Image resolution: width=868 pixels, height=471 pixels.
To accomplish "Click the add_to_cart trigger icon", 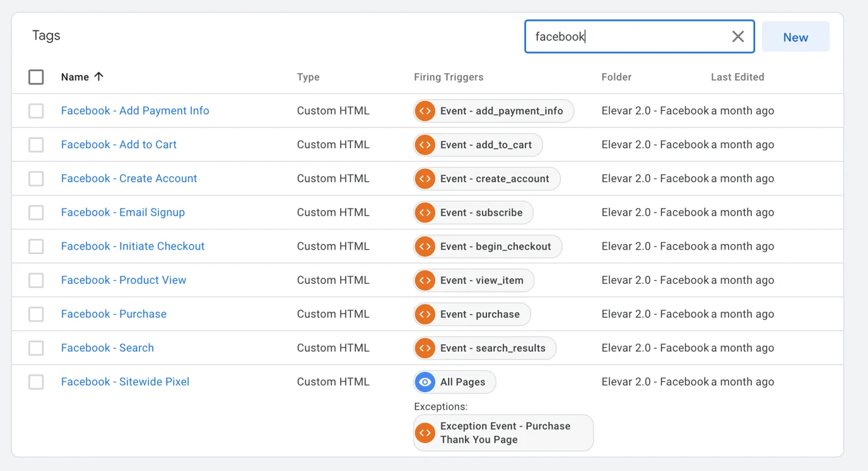I will (425, 145).
